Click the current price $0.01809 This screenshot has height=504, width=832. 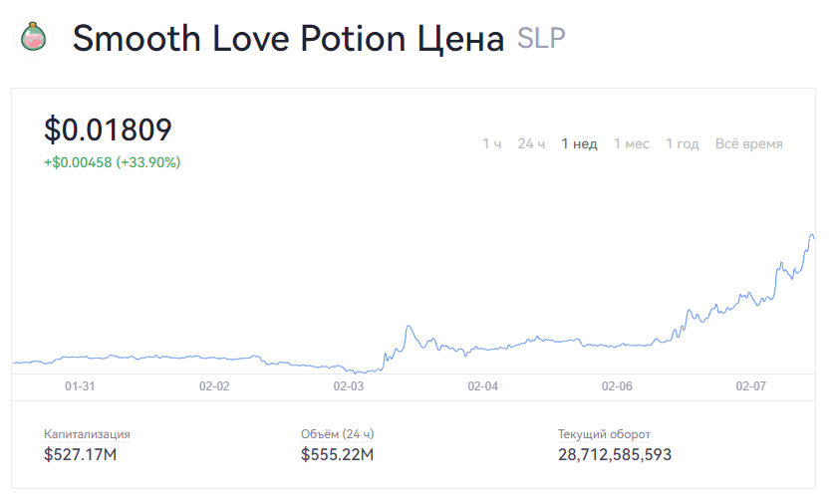pos(109,130)
